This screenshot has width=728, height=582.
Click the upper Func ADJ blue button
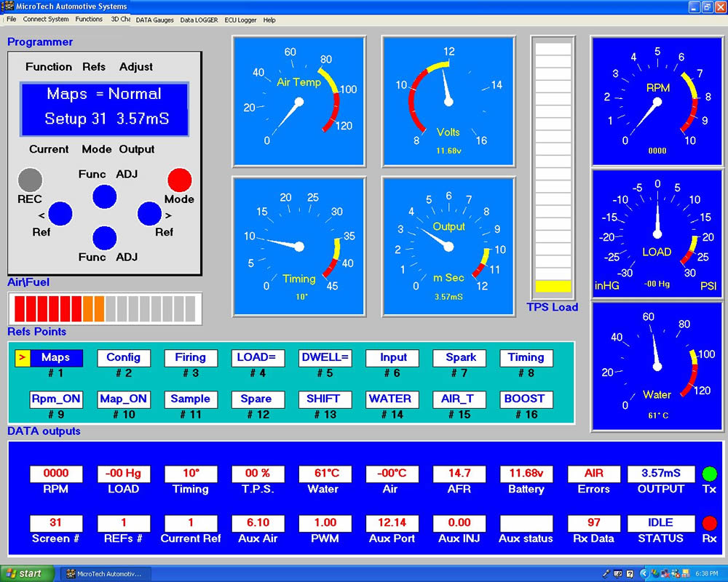coord(103,196)
